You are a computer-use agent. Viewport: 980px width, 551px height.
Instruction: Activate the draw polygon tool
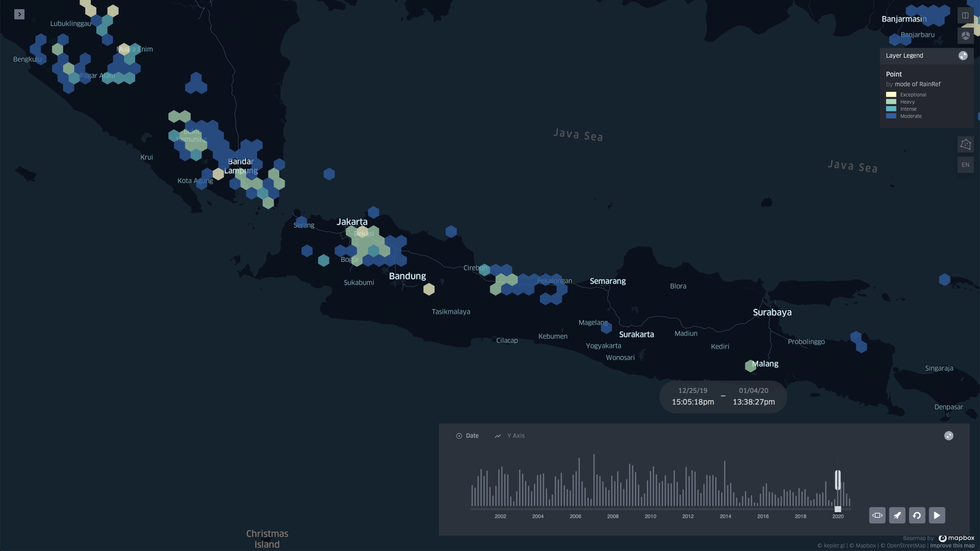coord(965,144)
